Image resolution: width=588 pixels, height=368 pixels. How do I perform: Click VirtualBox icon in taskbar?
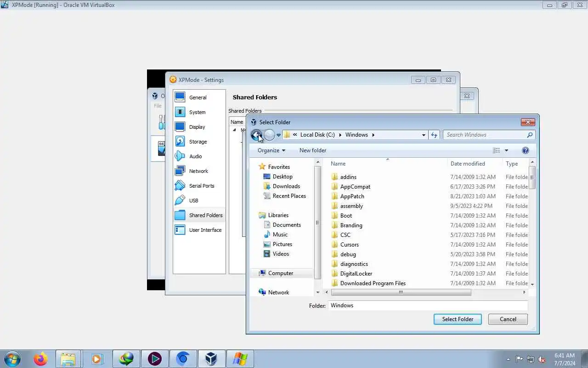[211, 359]
